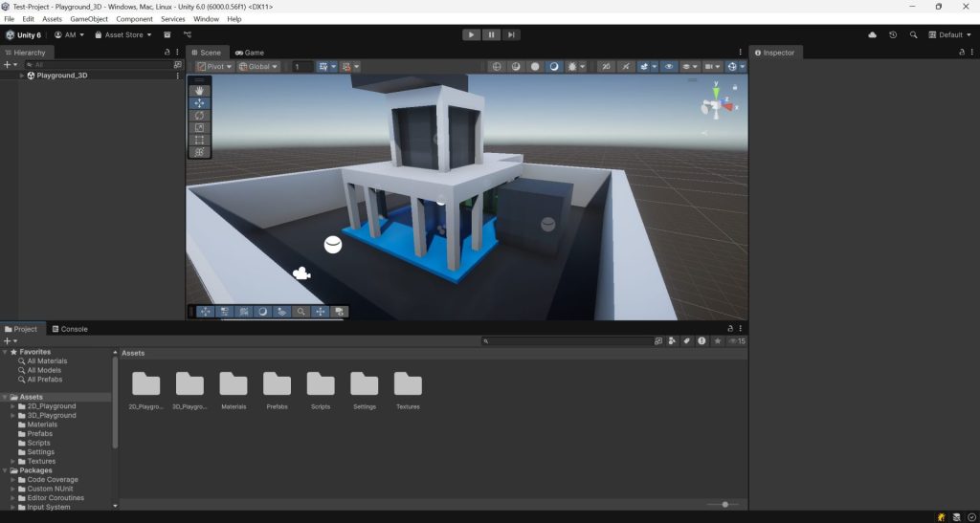The width and height of the screenshot is (980, 523).
Task: Select the combined Transform tool
Action: (199, 152)
